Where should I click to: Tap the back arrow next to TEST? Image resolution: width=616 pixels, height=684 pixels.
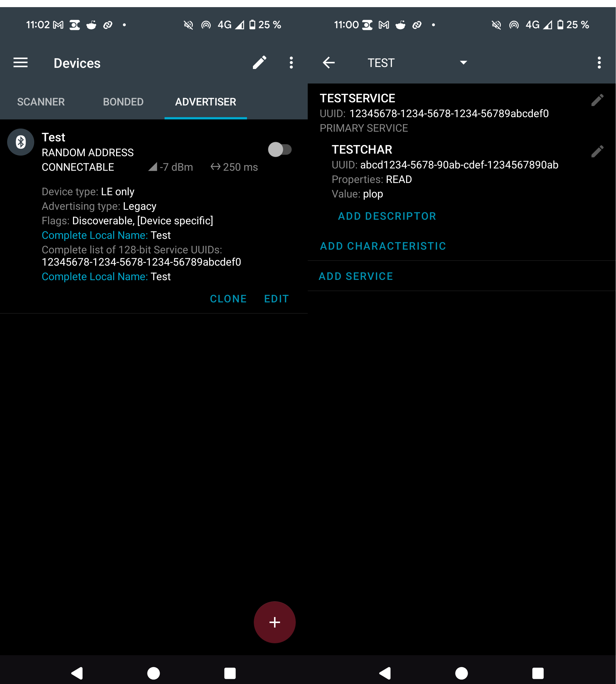[329, 63]
